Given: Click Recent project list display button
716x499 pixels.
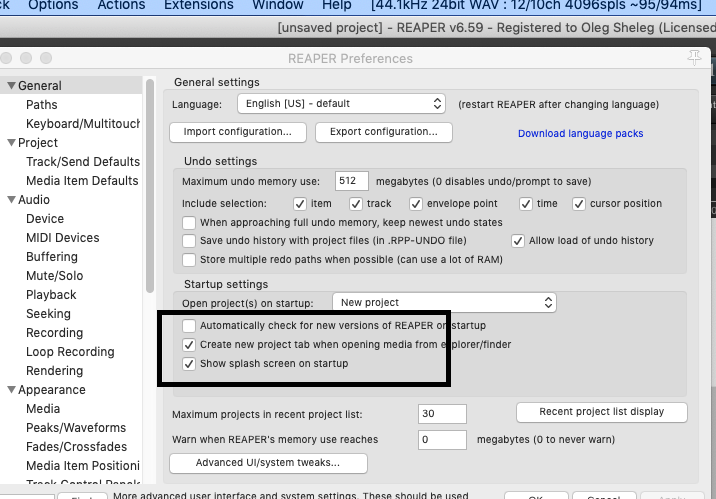Looking at the screenshot, I should click(601, 412).
